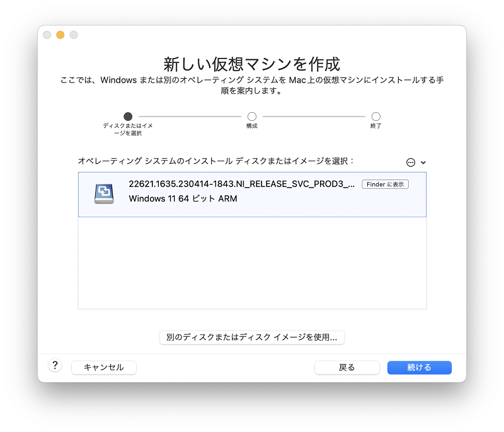The height and width of the screenshot is (432, 504).
Task: Click the yellow minimize window button
Action: click(x=60, y=35)
